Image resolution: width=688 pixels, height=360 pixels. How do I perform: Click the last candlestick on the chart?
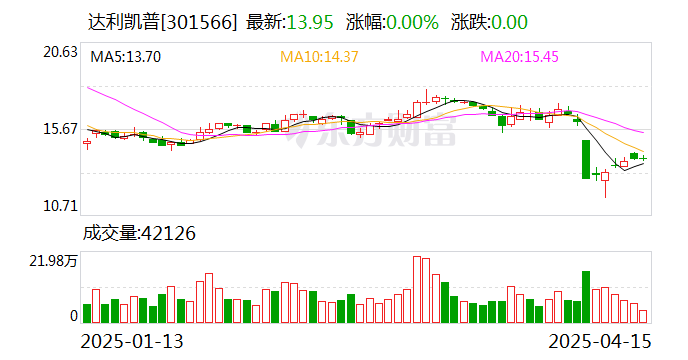[x=643, y=158]
